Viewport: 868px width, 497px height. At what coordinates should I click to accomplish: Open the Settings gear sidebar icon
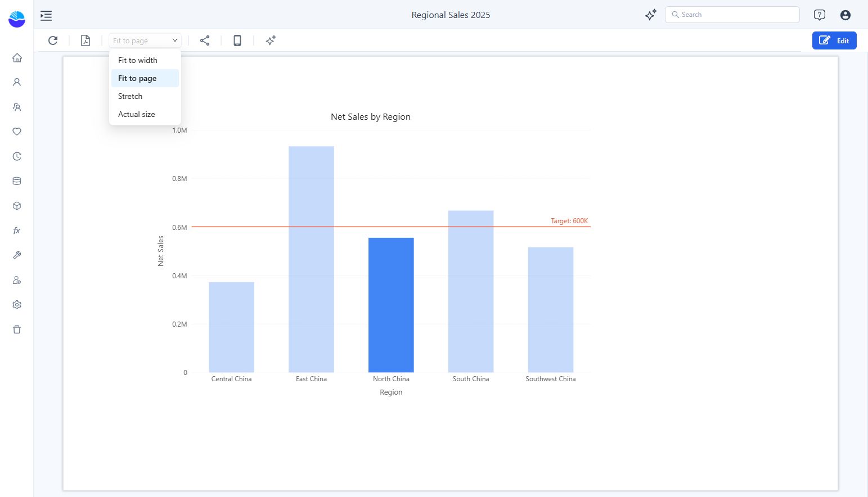click(x=17, y=305)
